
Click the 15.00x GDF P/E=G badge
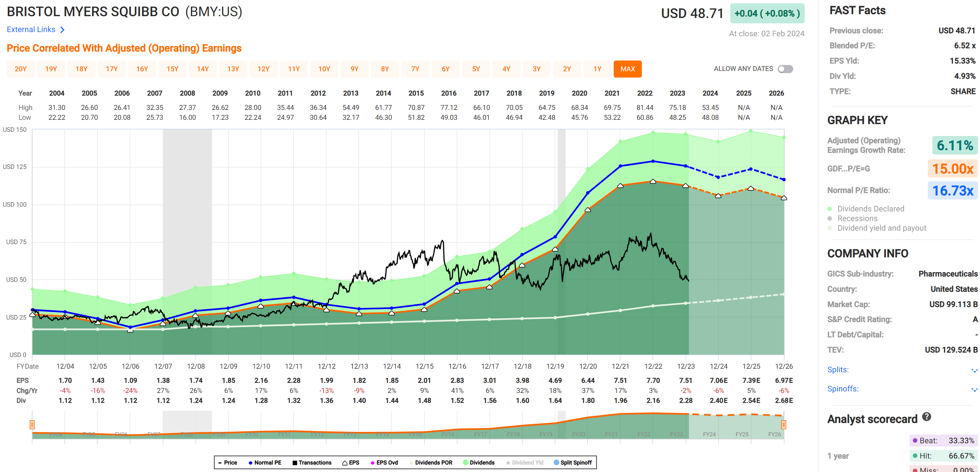952,168
